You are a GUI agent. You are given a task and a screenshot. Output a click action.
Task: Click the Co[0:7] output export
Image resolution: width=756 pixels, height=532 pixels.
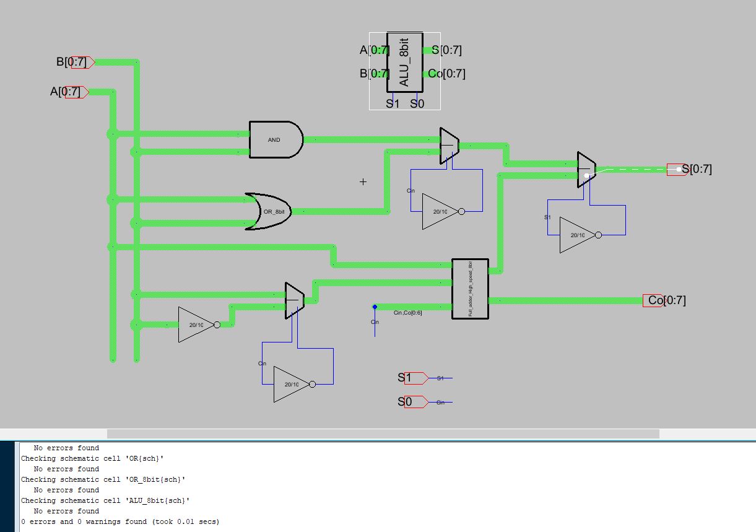653,301
